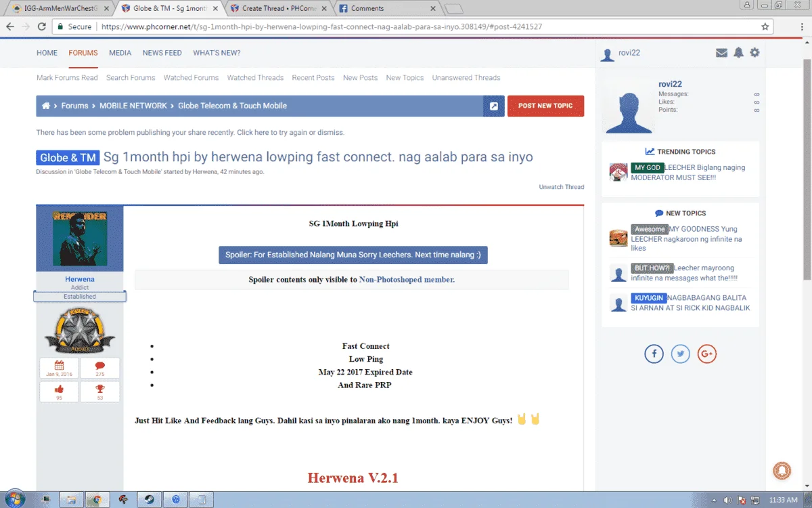Open the settings gear icon in header
812x508 pixels.
(x=754, y=53)
